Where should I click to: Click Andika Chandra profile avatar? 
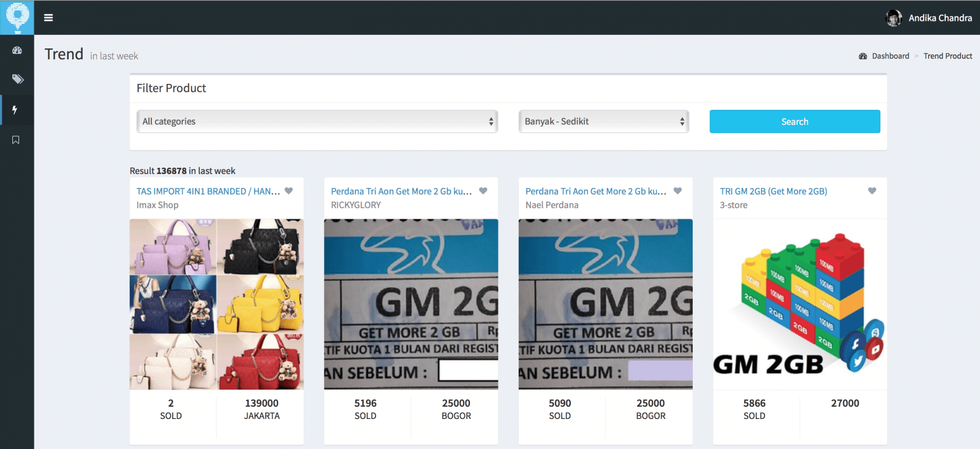(894, 18)
